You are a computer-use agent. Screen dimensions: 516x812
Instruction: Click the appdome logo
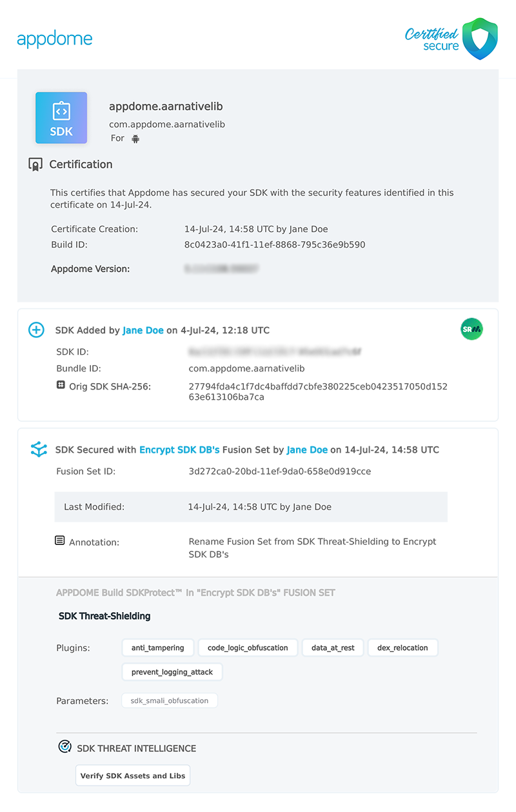[55, 39]
